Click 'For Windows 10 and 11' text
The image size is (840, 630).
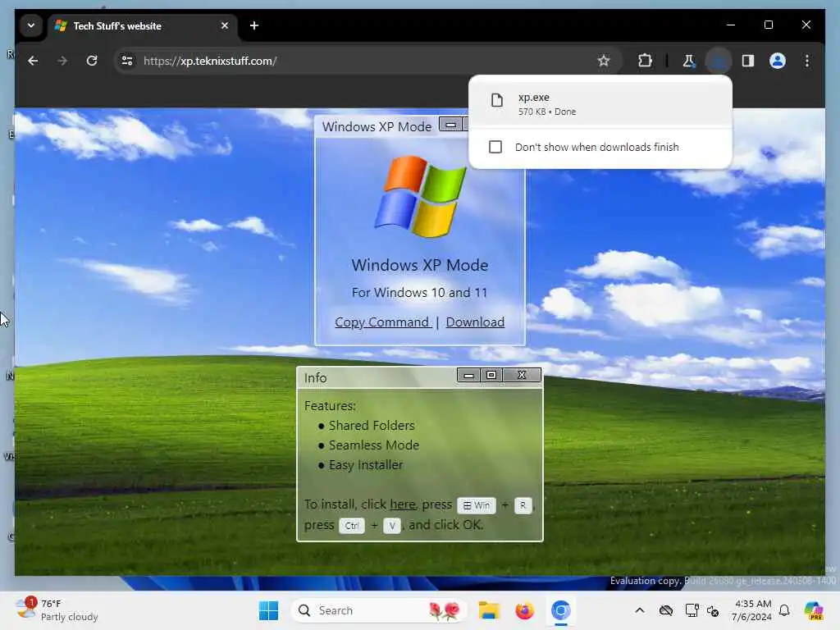[419, 293]
